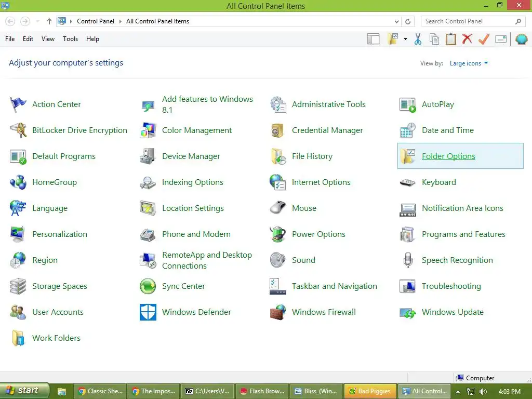
Task: Open the Help menu
Action: [92, 38]
